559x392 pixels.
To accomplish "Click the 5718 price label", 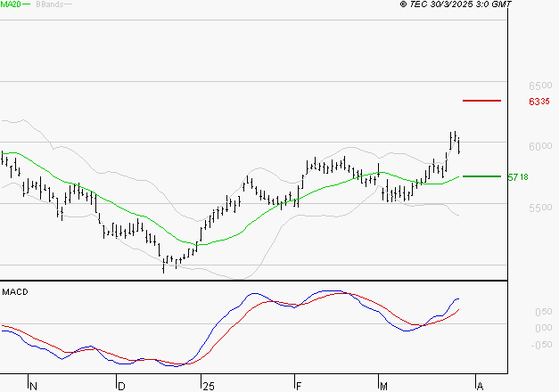I will coord(518,177).
